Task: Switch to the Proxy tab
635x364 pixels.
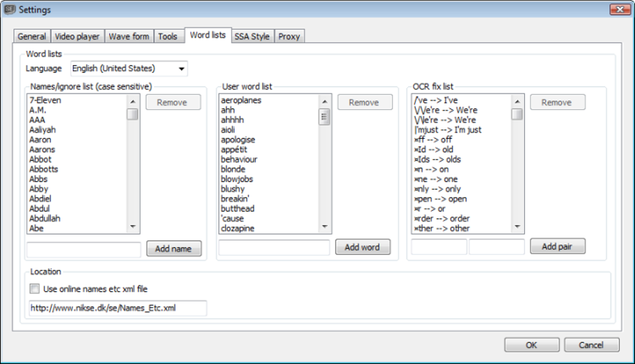Action: tap(289, 37)
